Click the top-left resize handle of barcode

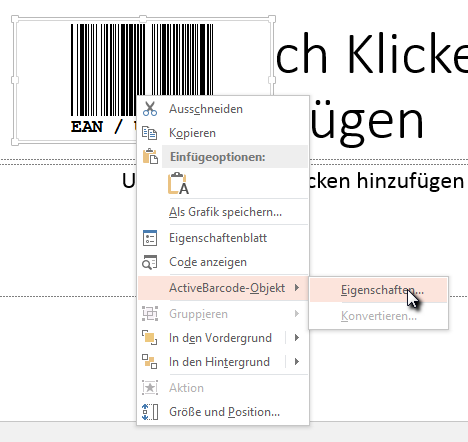click(15, 19)
